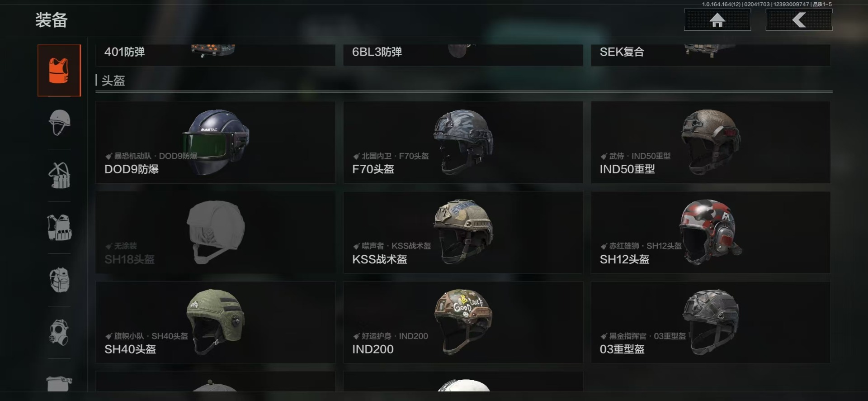This screenshot has height=401, width=868.
Task: Open the sling pouch rig category icon
Action: click(59, 175)
